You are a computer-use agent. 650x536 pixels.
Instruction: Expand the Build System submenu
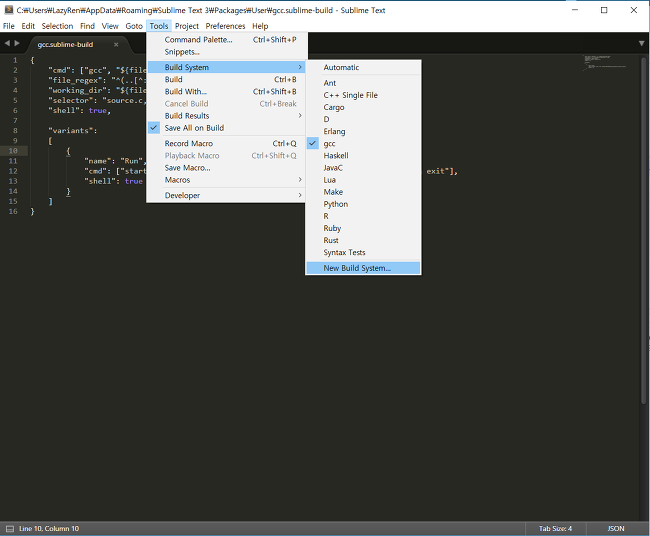coord(226,67)
